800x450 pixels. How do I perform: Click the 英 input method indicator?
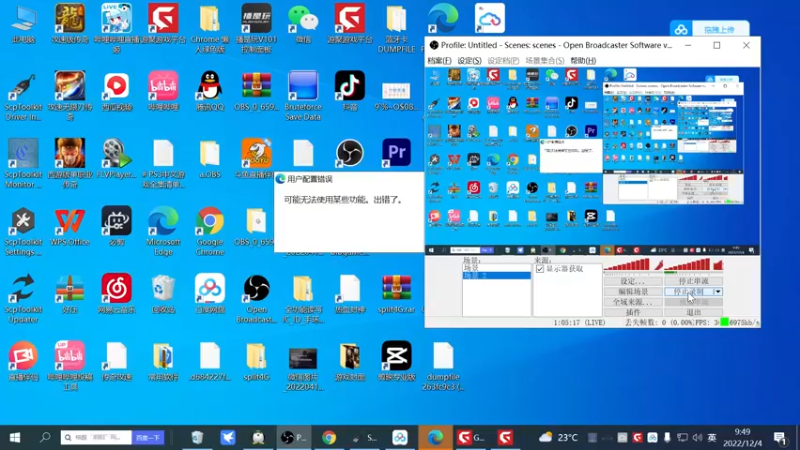tap(712, 438)
